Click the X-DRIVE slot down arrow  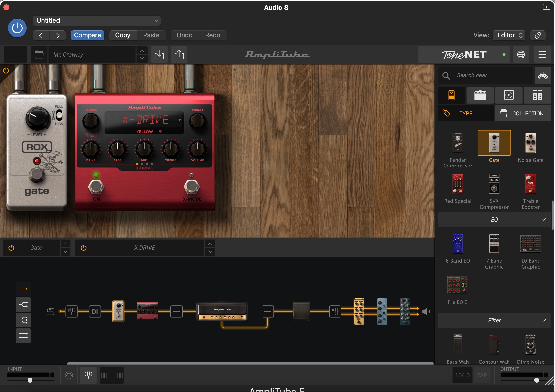(x=210, y=252)
